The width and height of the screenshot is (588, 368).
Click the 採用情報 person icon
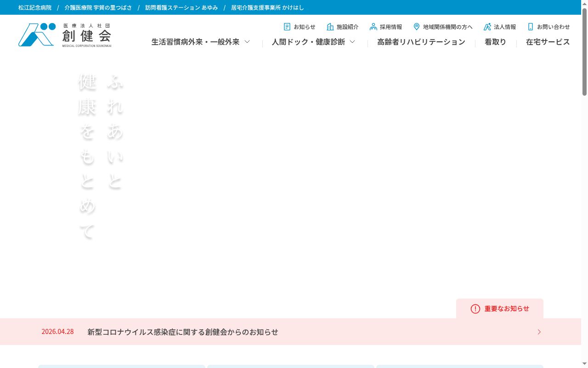(373, 27)
